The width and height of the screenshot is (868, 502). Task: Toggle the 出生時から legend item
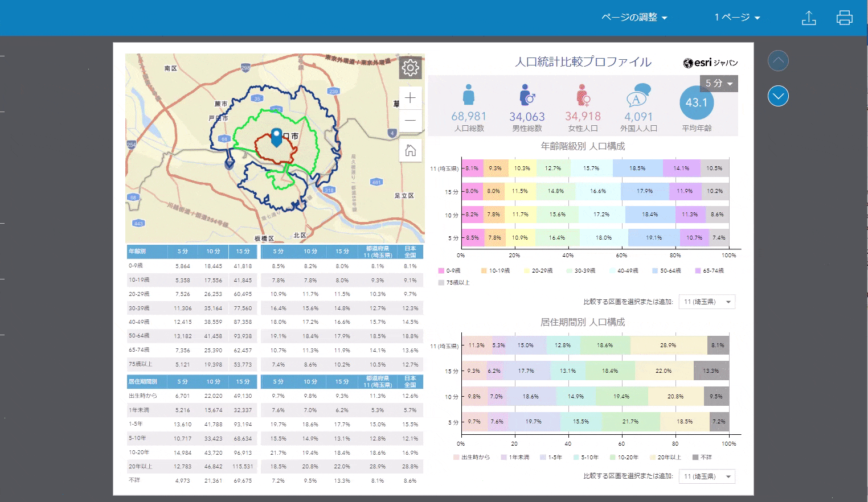[472, 458]
